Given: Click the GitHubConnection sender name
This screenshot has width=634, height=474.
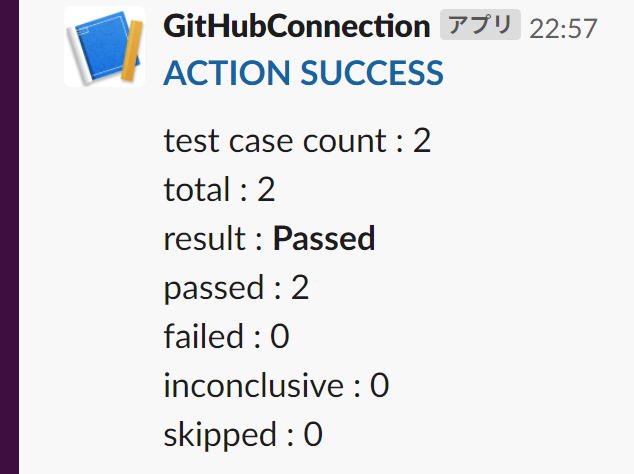Looking at the screenshot, I should pyautogui.click(x=296, y=27).
